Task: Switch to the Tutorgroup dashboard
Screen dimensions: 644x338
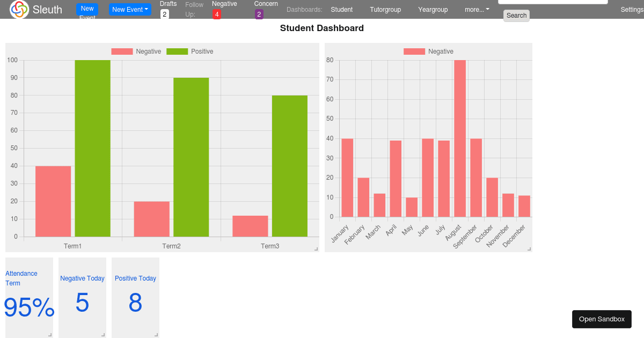Action: 385,10
